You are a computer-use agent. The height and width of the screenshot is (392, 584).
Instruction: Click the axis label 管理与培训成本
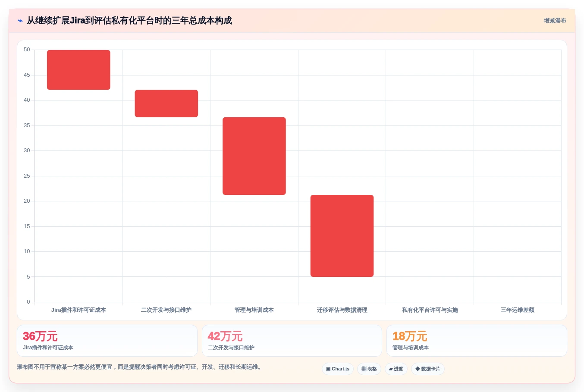click(x=254, y=310)
